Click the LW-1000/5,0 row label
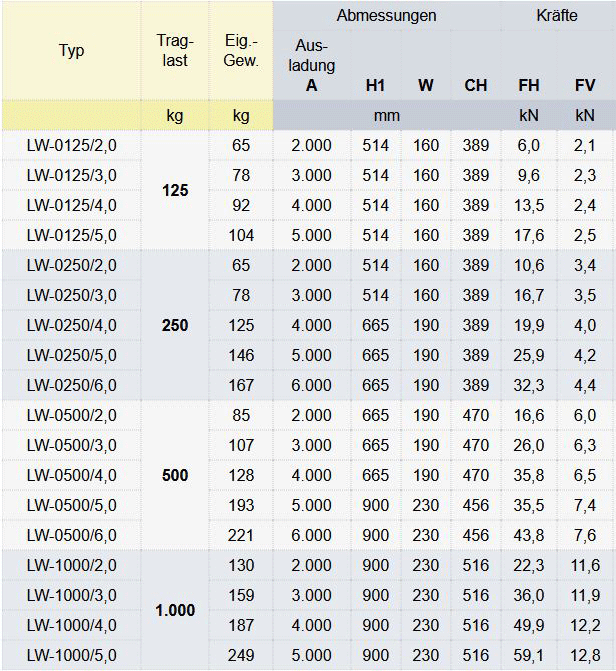This screenshot has width=616, height=671. 71,656
